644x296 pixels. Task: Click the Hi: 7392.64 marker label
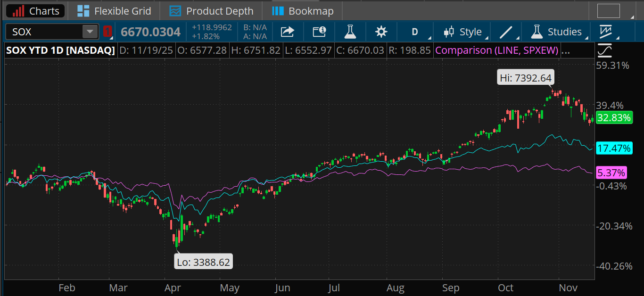click(525, 77)
